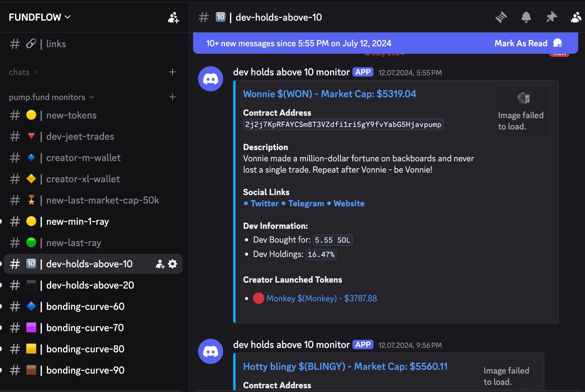The width and height of the screenshot is (585, 392).
Task: Open Hotty blingy $(BLINGY) Market Cap link
Action: coord(345,366)
